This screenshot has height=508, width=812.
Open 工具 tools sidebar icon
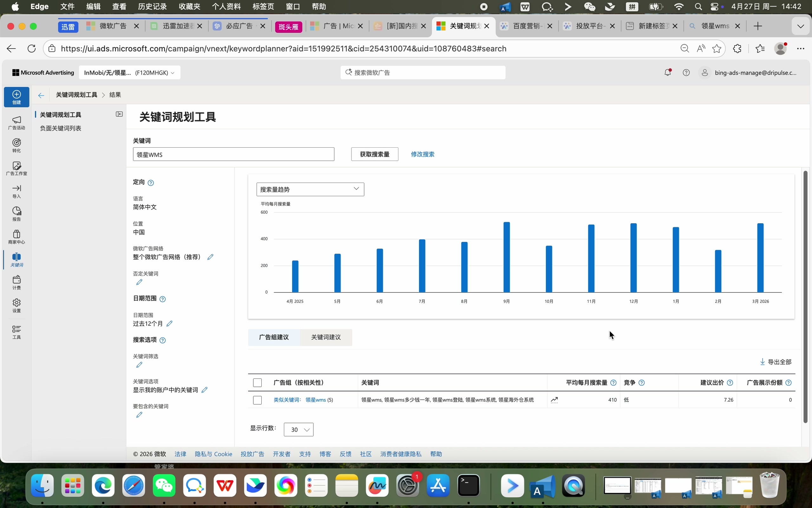point(16,332)
